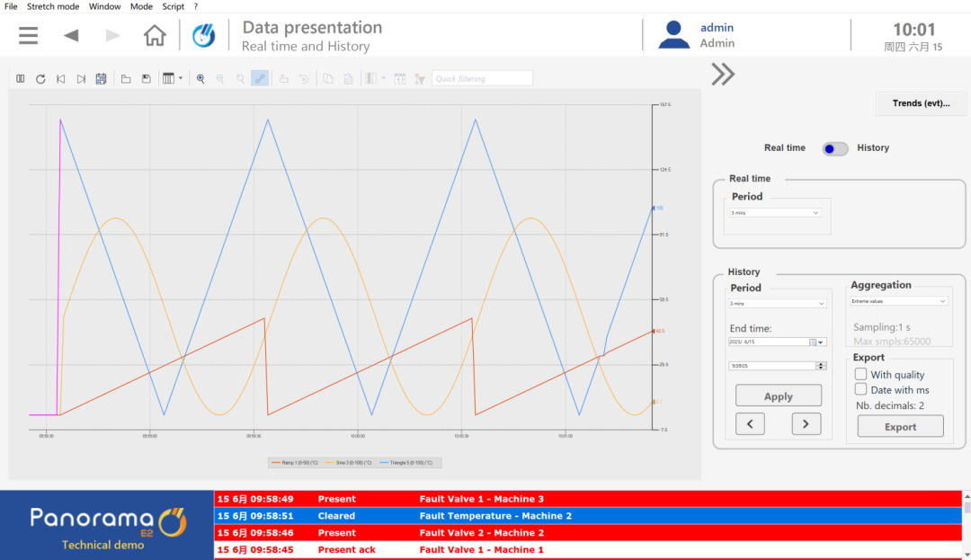Viewport: 971px width, 560px height.
Task: Go to the Home screen
Action: point(155,36)
